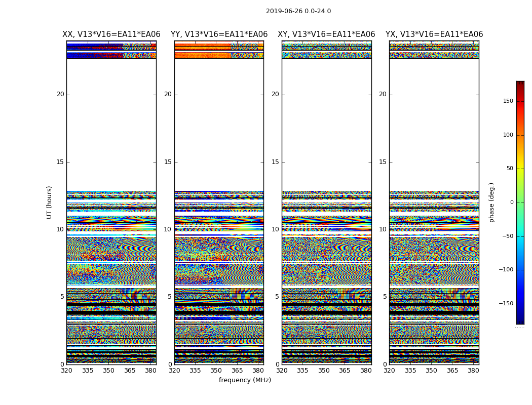Select the YY panel title text
This screenshot has height=405, width=532.
pos(219,34)
